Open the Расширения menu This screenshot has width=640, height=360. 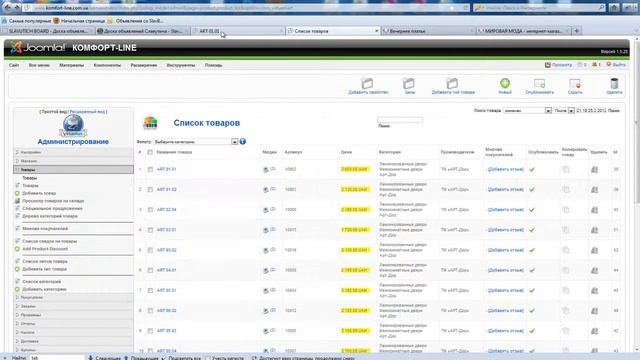tap(144, 65)
